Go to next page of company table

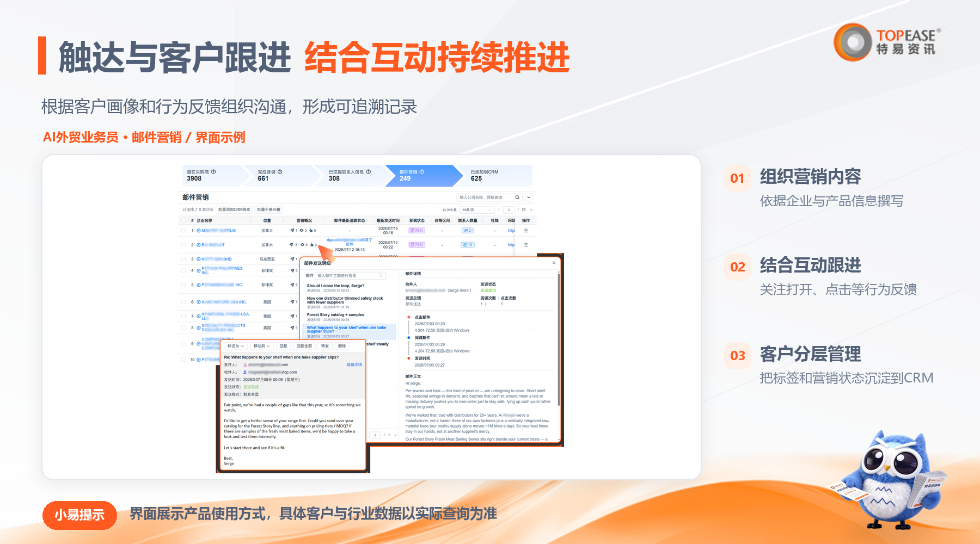[x=531, y=209]
